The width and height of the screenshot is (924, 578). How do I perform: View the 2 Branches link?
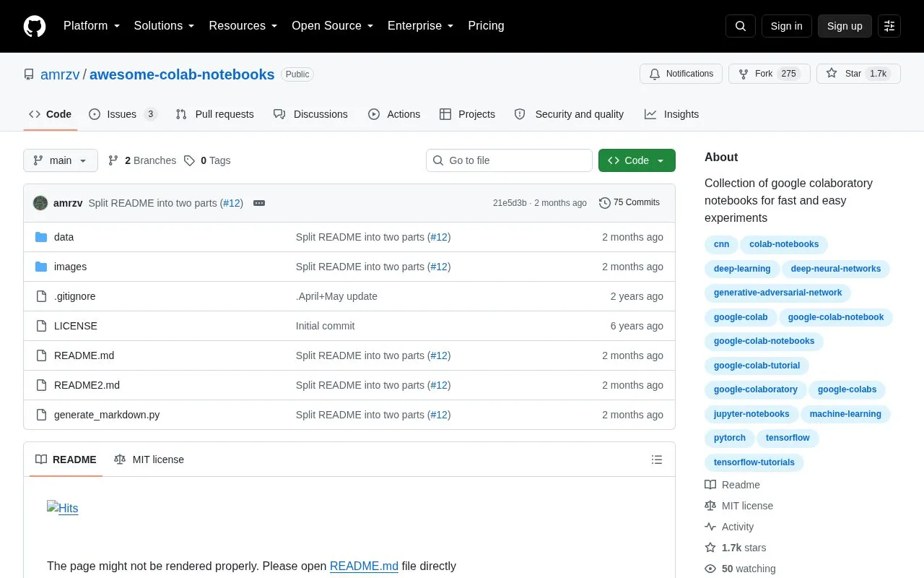point(142,160)
